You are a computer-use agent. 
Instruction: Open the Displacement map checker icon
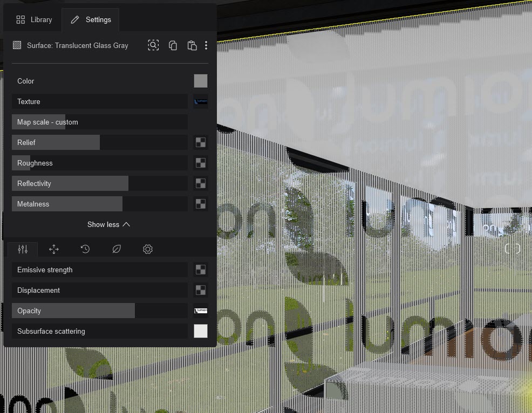(x=201, y=290)
